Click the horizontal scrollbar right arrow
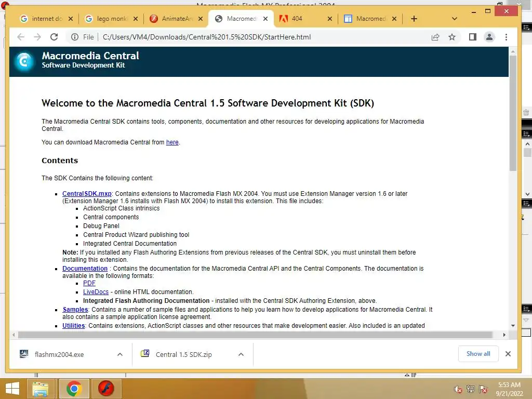 [x=504, y=335]
